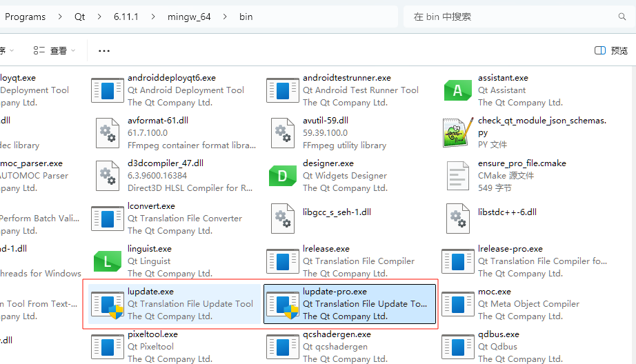Click the lconvert.exe file name

151,206
